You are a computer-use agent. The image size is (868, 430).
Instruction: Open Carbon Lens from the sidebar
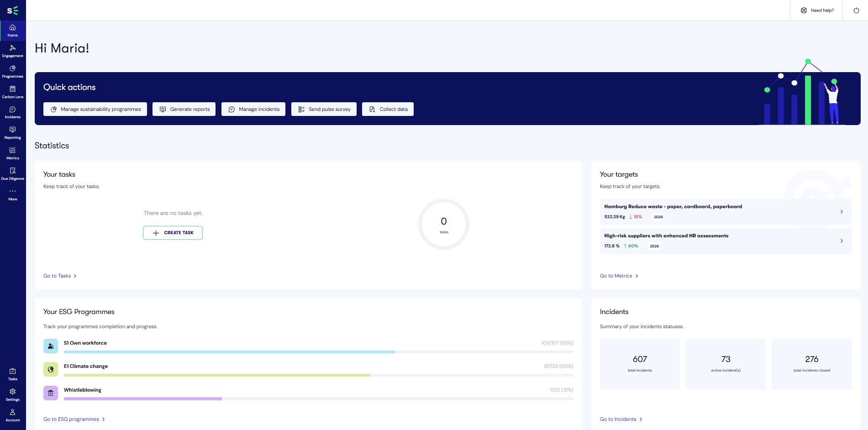pyautogui.click(x=12, y=91)
